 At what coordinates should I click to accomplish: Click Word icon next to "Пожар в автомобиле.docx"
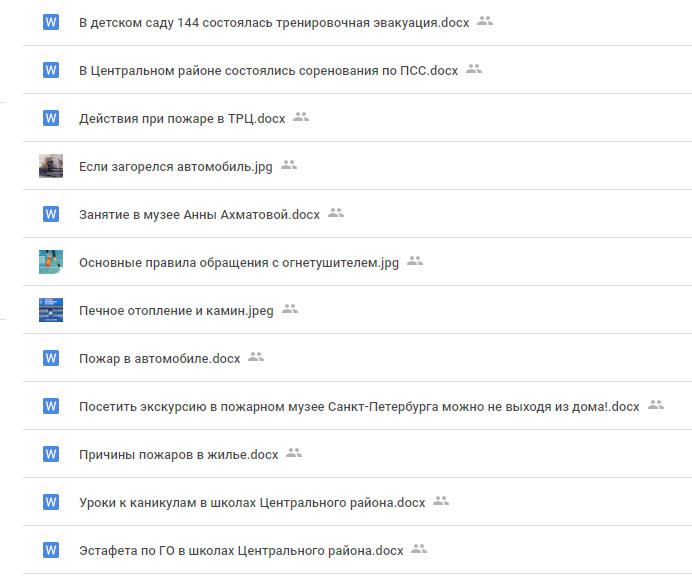(x=51, y=358)
